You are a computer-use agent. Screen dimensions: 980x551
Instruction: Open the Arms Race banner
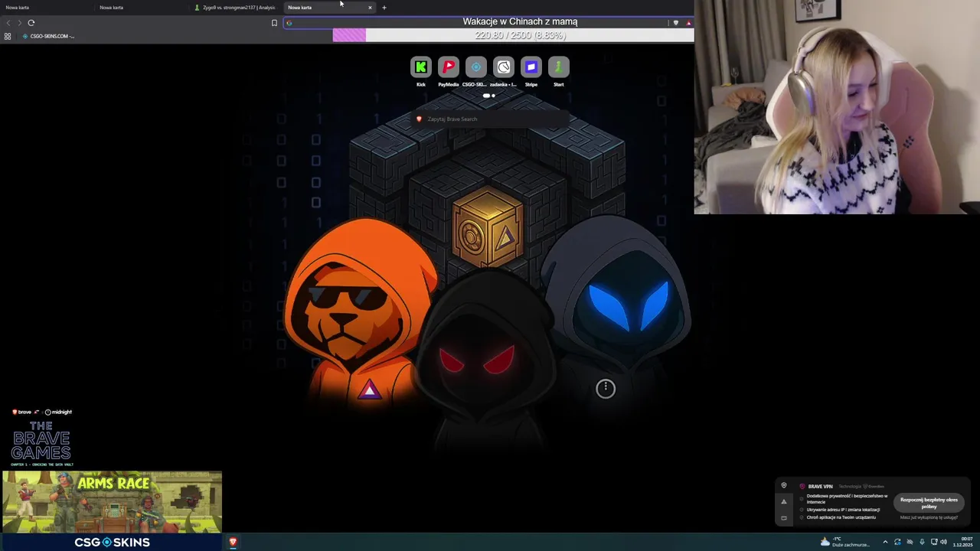pyautogui.click(x=112, y=502)
